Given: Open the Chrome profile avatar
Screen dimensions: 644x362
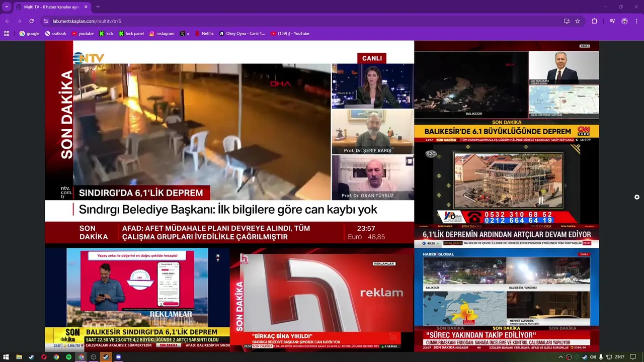Looking at the screenshot, I should pos(624,21).
